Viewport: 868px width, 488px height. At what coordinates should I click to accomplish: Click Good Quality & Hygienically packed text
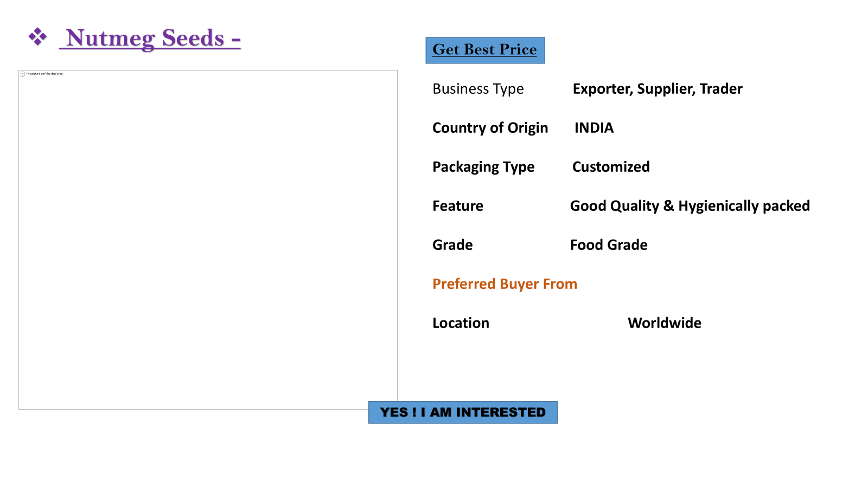click(690, 206)
